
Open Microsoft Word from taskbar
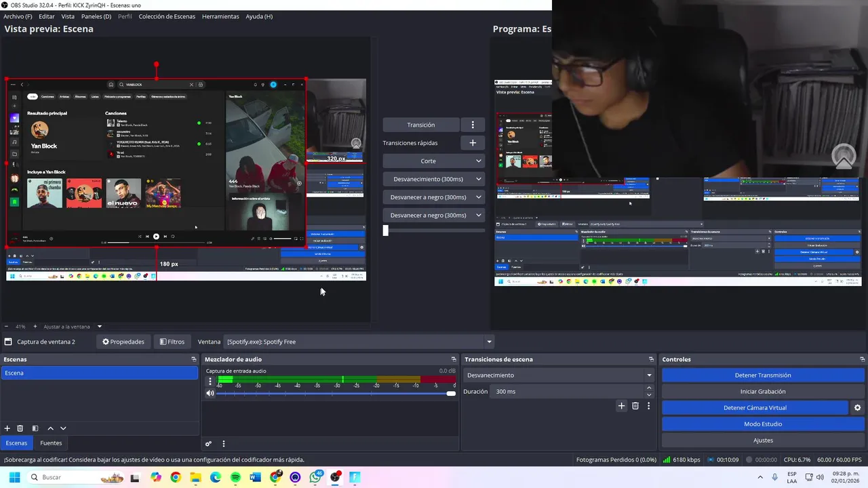255,477
